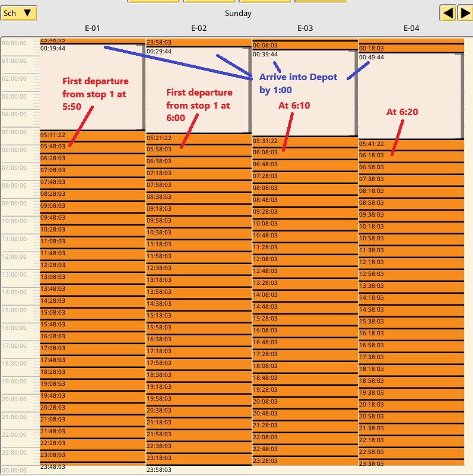473x476 pixels.
Task: Select E-02 depot block at 00:29:44
Action: tap(199, 90)
